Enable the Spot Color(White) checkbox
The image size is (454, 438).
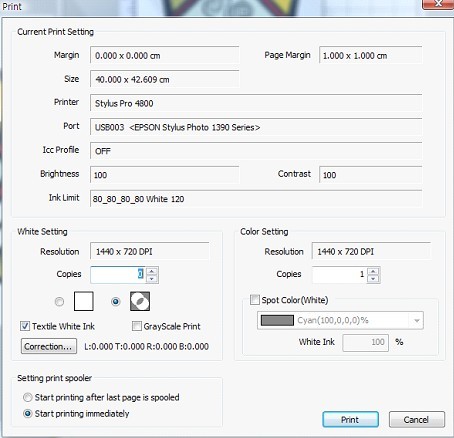coord(255,300)
